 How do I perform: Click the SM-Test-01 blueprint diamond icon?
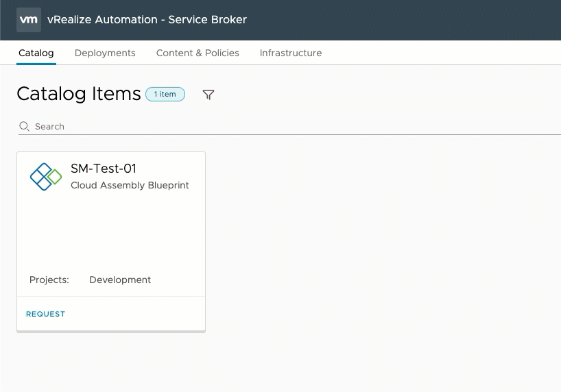pos(46,177)
